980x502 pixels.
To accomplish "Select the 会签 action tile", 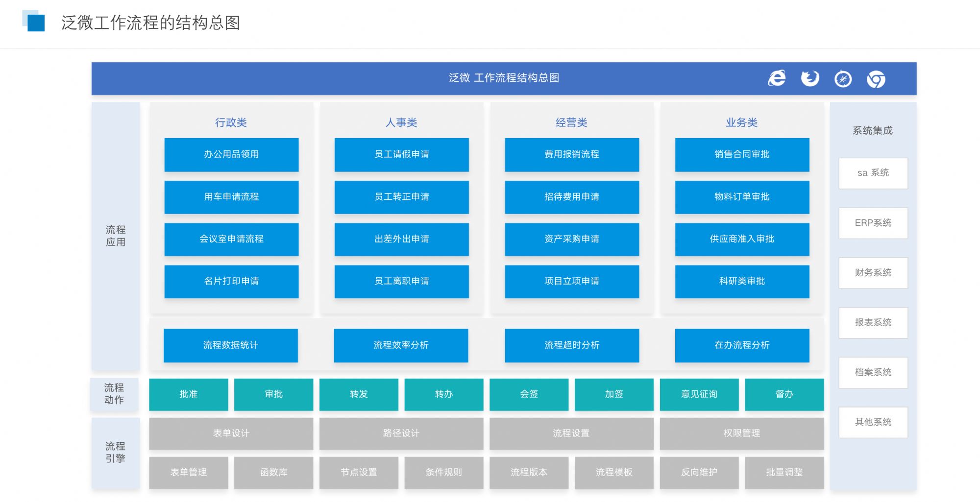I will pos(529,394).
